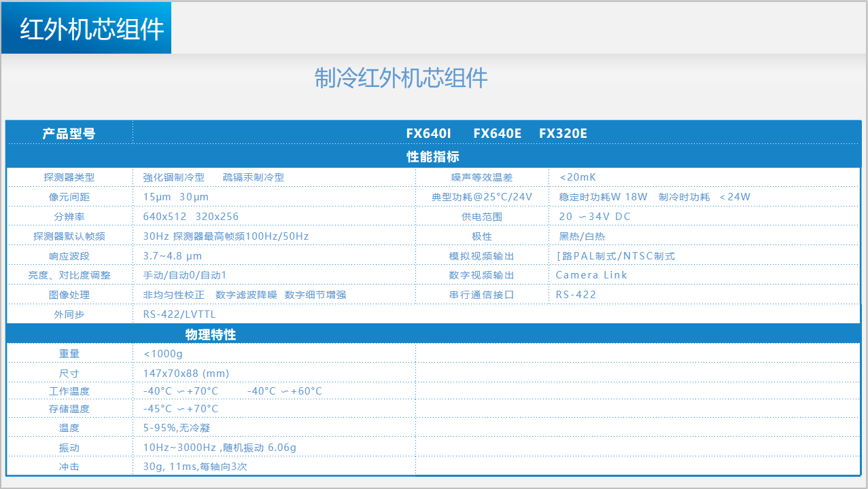Click the 工作温度 row label
Viewport: 868px width, 489px height.
(x=69, y=391)
